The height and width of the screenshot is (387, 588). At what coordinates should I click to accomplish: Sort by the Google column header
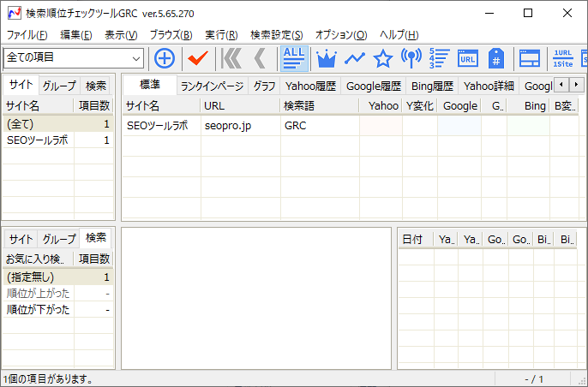[x=459, y=106]
